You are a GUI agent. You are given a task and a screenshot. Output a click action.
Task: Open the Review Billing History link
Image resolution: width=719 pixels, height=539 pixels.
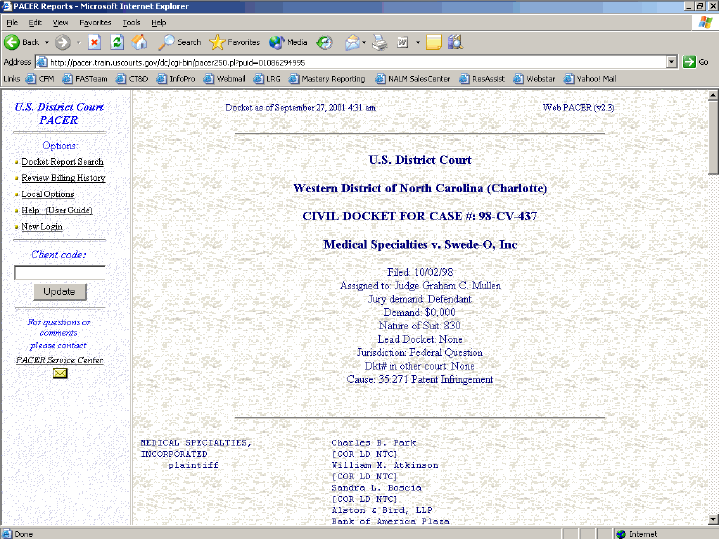(63, 178)
